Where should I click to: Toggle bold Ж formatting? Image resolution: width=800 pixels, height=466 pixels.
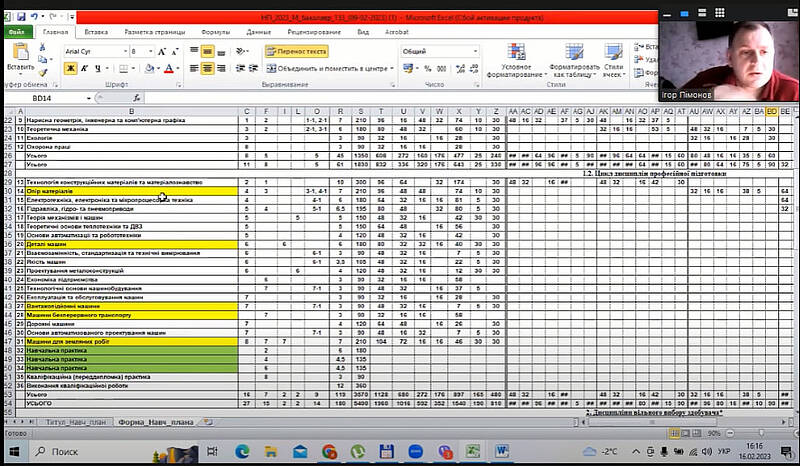[x=70, y=68]
